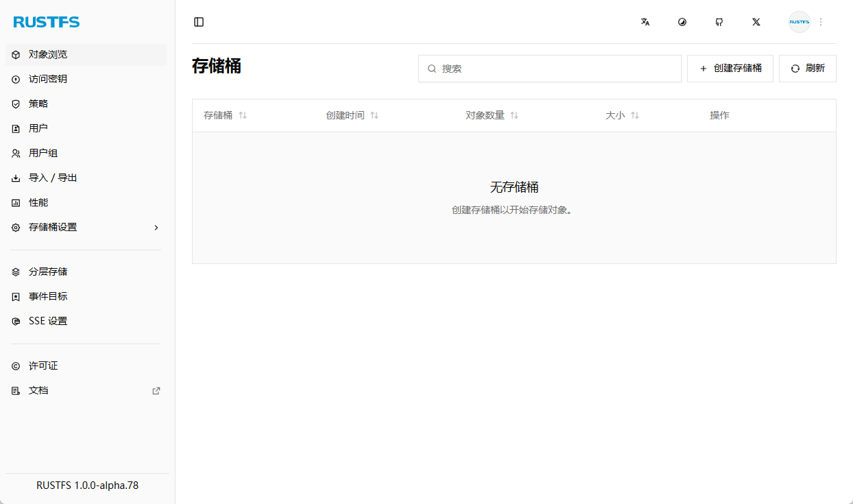The image size is (853, 504).
Task: Open the language switcher icon
Action: pos(645,22)
